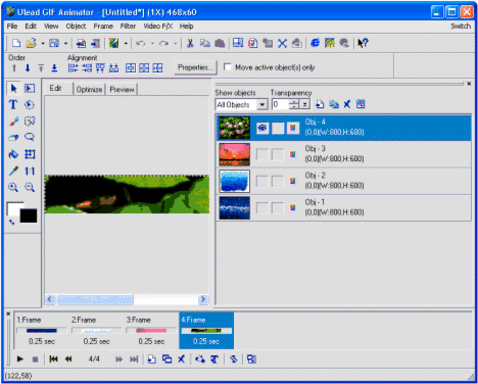Select 2:Frame in the frame panel
Screen dimensions: 478x384
coord(97,330)
